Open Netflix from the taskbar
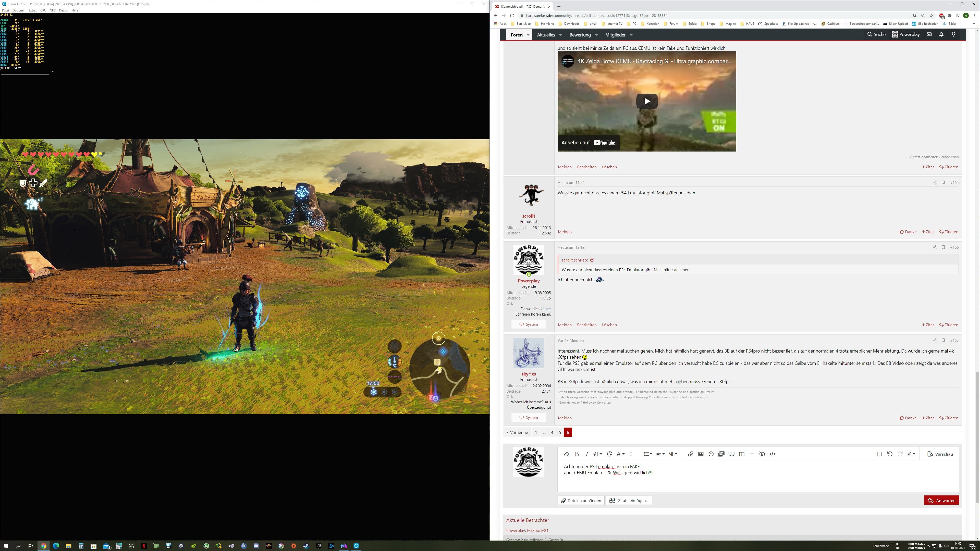The width and height of the screenshot is (980, 551). click(144, 546)
